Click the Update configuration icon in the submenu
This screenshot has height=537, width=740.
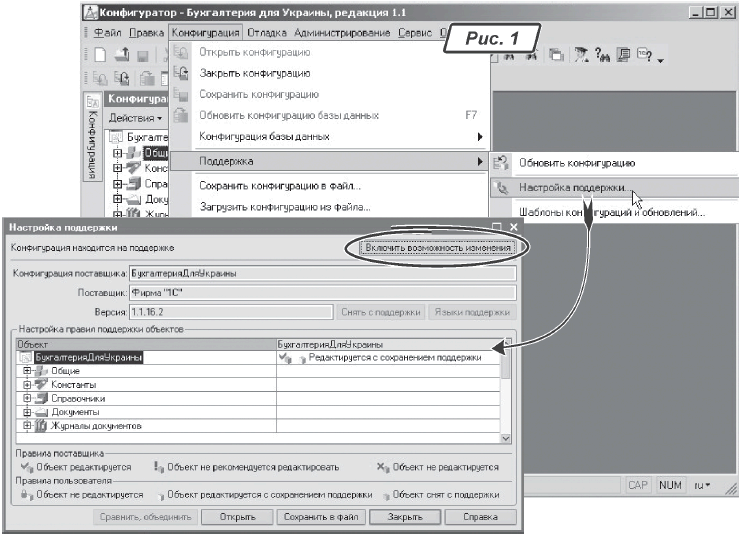503,162
